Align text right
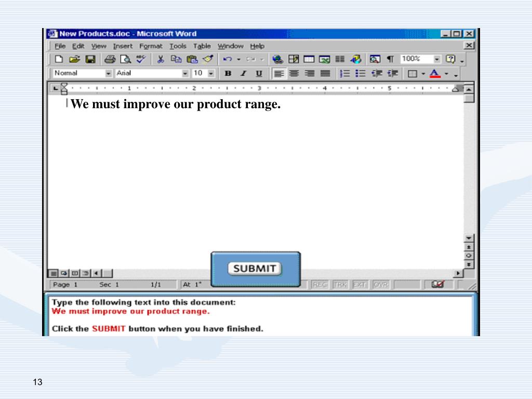532x399 pixels. pyautogui.click(x=310, y=74)
